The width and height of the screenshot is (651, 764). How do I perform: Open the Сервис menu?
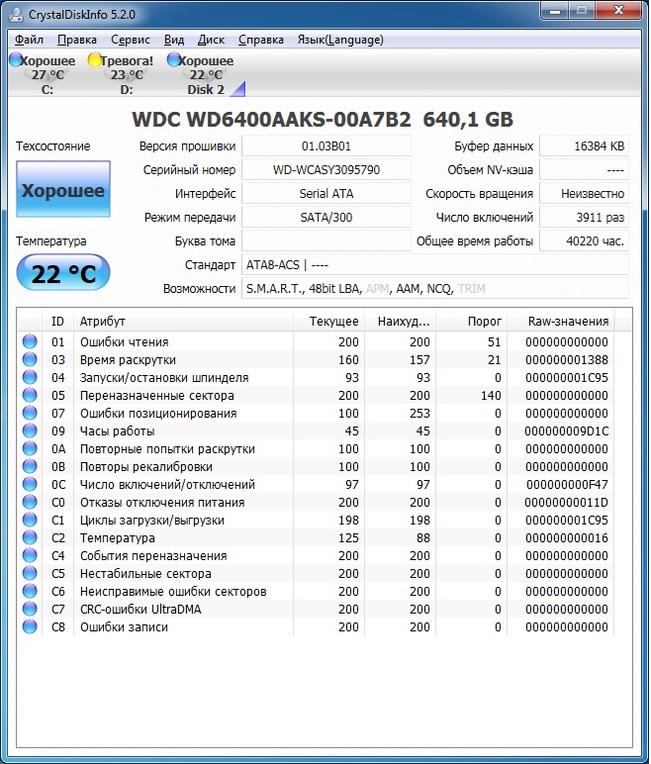(130, 39)
